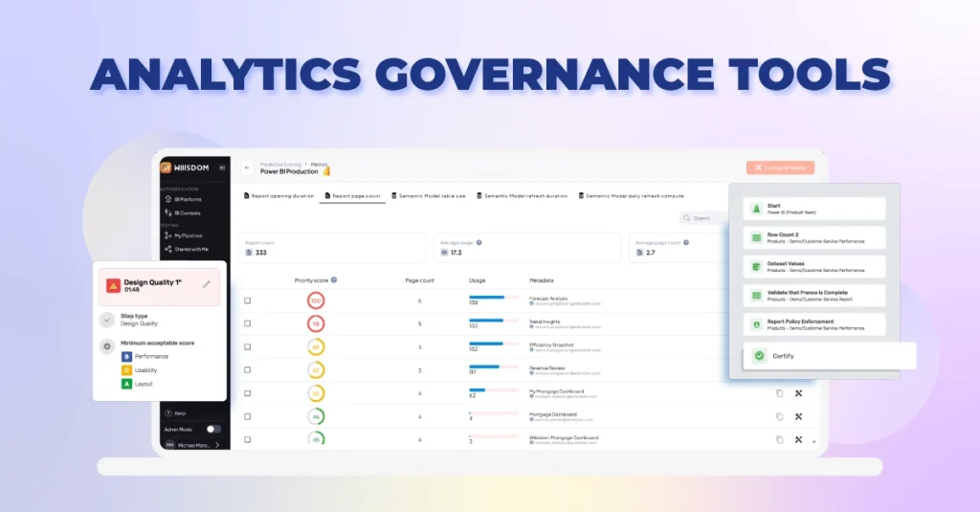Click the Wiiisdom logo icon
This screenshot has height=512, width=980.
(x=166, y=167)
